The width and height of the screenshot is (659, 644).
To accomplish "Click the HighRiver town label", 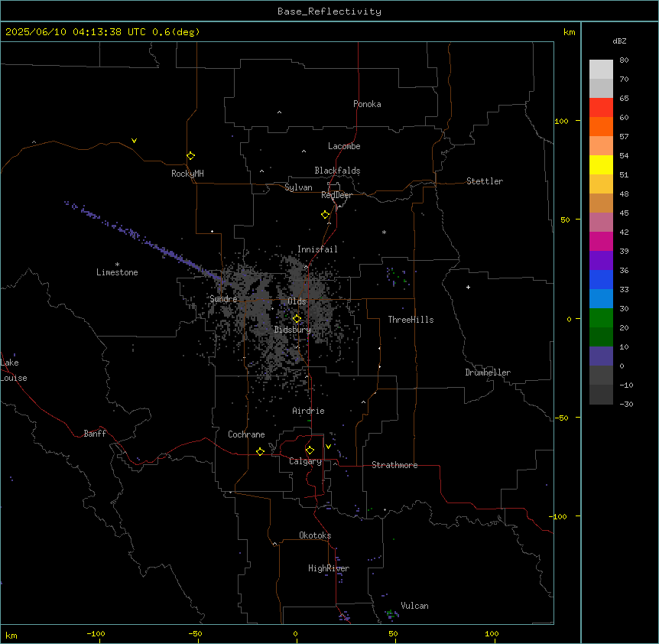I will click(329, 568).
